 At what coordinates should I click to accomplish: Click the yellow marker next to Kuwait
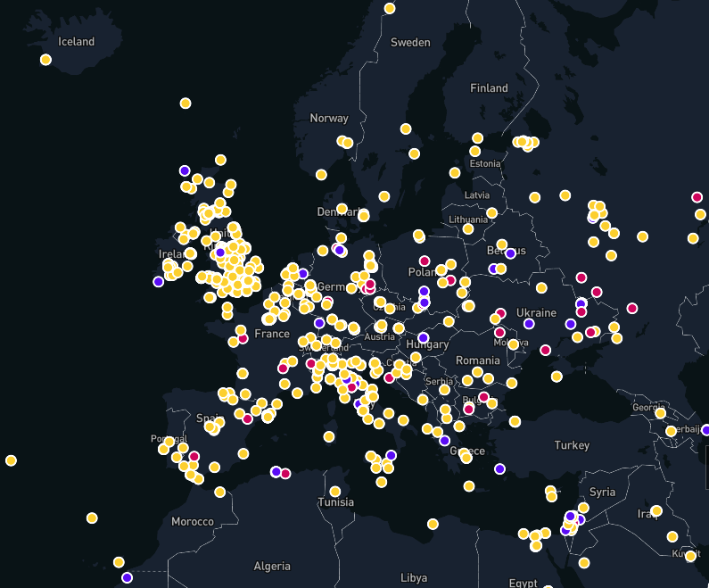(x=690, y=556)
